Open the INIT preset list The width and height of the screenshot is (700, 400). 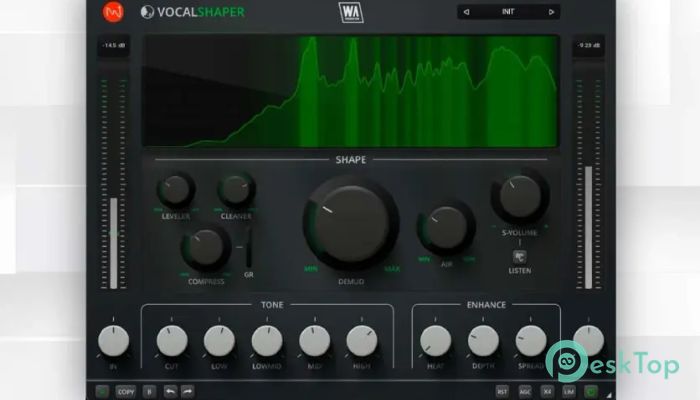[x=509, y=12]
